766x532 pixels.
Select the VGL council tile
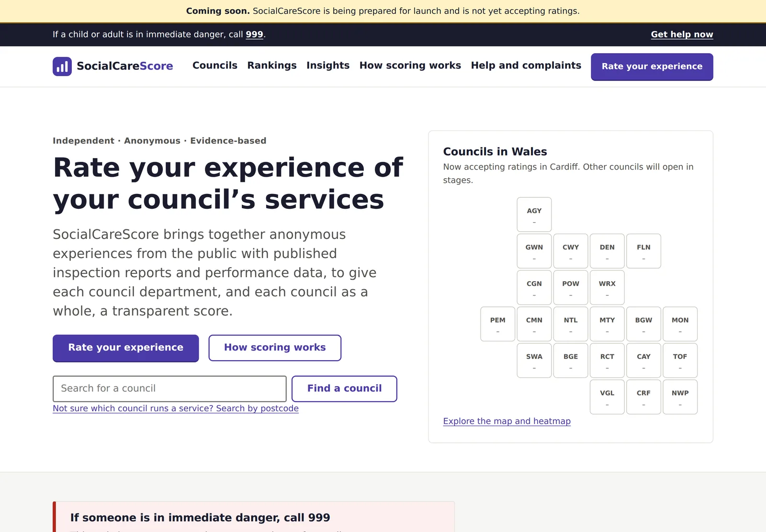pyautogui.click(x=607, y=397)
